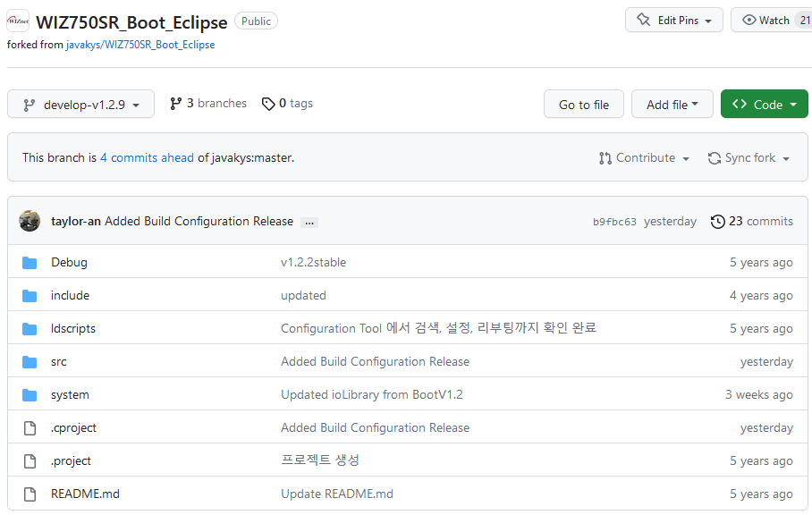Click the tag icon beside 0 tags

click(x=268, y=104)
